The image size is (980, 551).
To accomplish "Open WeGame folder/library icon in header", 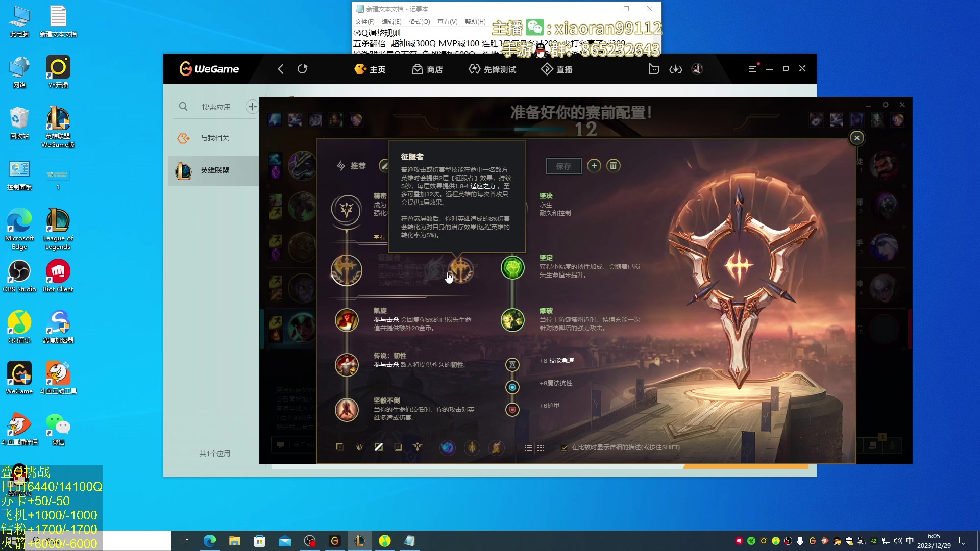I will (x=654, y=69).
